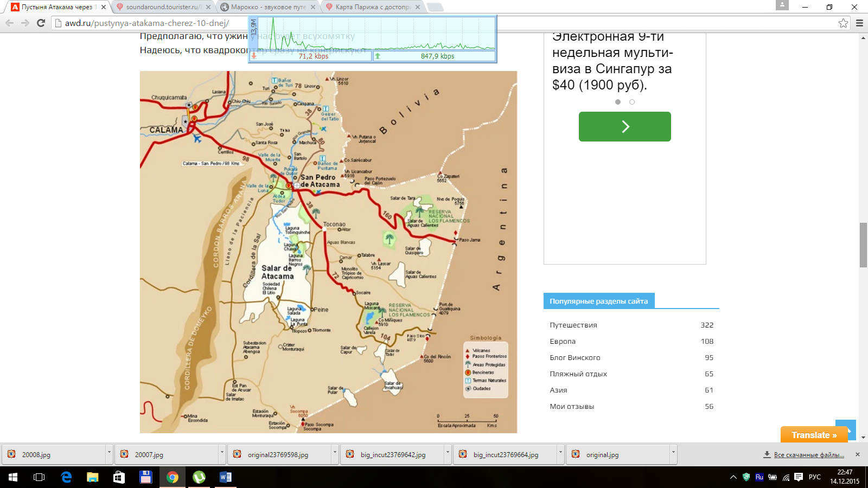Click the Популярные разделы сайта header

(x=599, y=301)
